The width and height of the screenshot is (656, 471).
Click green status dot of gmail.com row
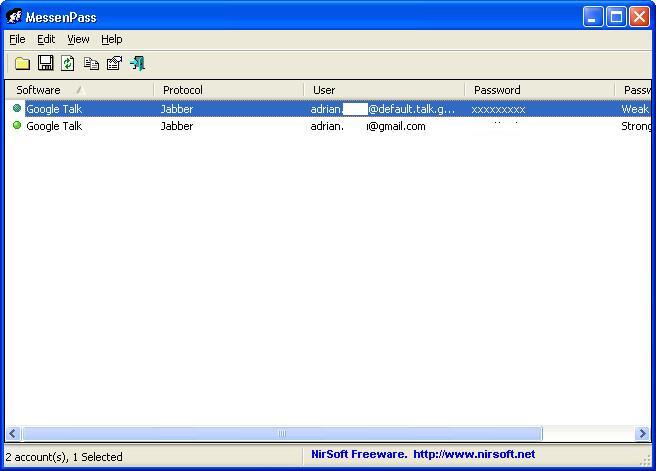pyautogui.click(x=17, y=125)
